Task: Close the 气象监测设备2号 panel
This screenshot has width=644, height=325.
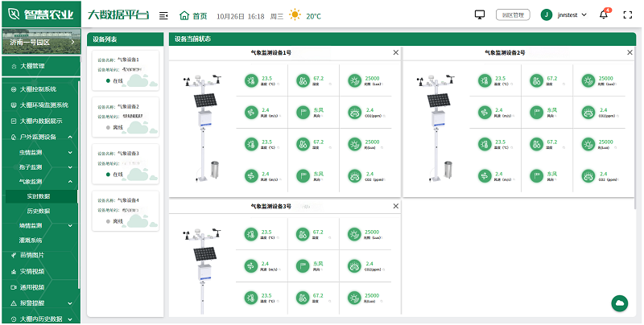Action: coord(631,52)
